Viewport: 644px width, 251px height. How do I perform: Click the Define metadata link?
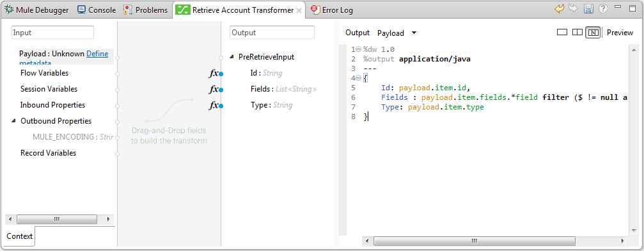(97, 54)
